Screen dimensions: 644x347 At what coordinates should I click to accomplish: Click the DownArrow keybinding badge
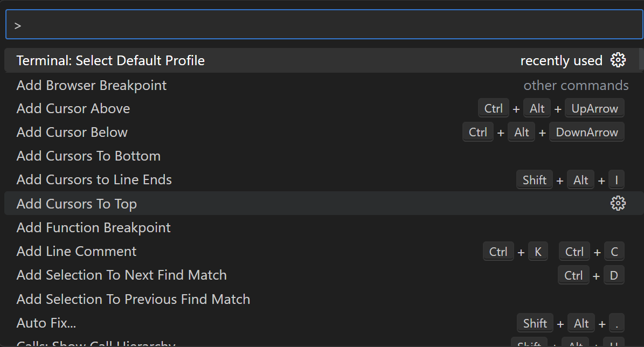coord(587,132)
